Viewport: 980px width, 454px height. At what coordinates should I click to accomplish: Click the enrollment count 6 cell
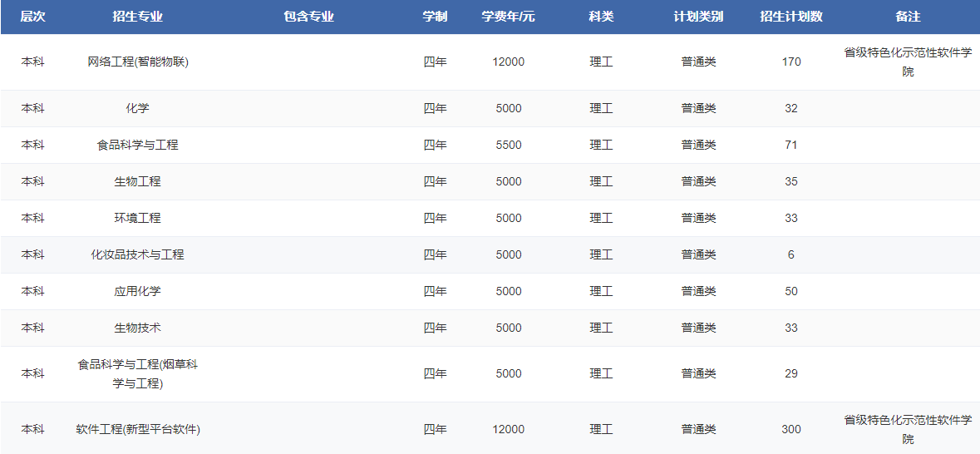(x=790, y=254)
